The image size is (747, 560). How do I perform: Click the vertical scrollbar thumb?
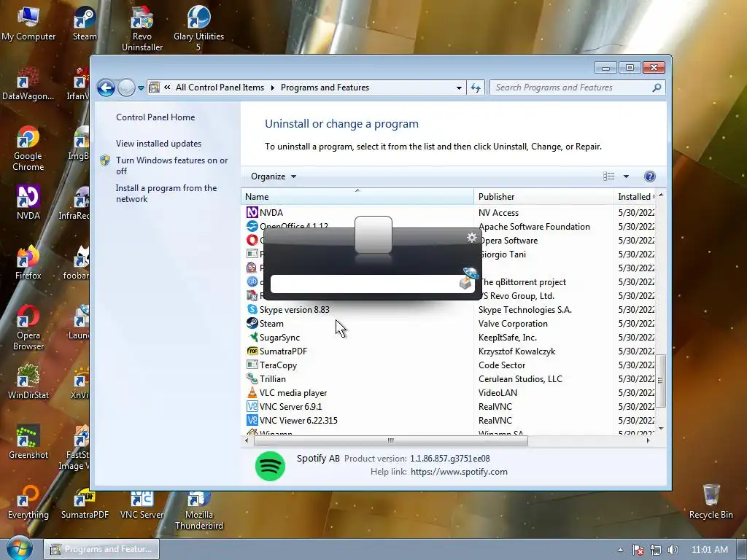[660, 381]
